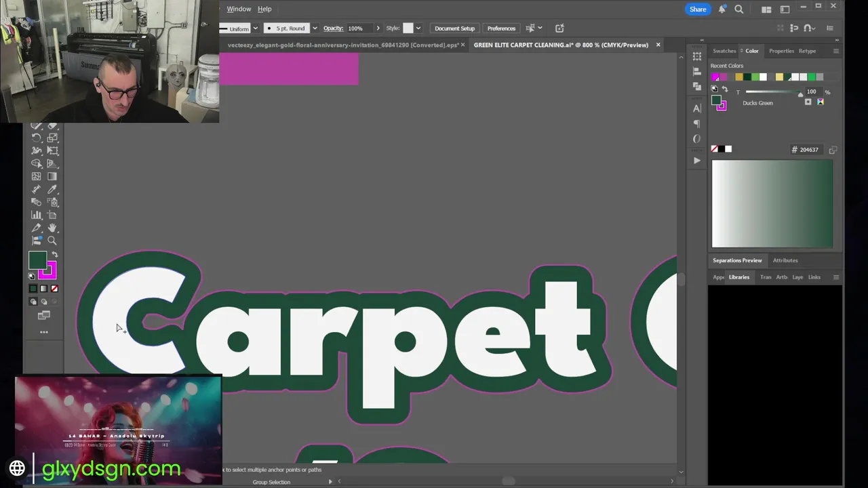
Task: Open Libraries panel group menu
Action: point(835,277)
